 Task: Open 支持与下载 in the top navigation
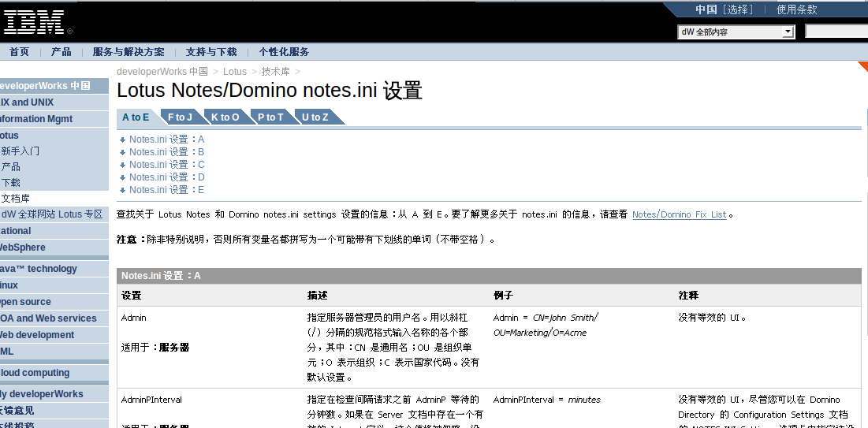tap(211, 52)
